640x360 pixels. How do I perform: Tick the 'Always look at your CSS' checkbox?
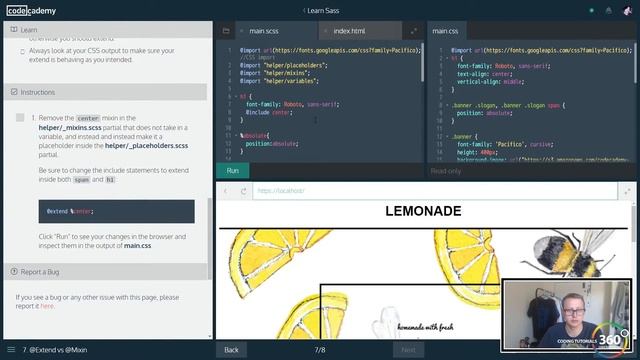point(22,51)
